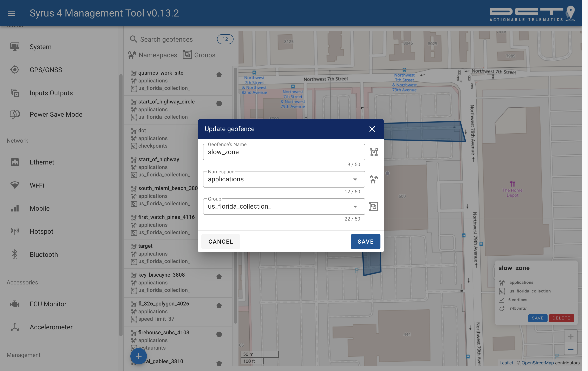Image resolution: width=588 pixels, height=371 pixels.
Task: Click SAVE in slow_zone info card
Action: click(x=537, y=318)
